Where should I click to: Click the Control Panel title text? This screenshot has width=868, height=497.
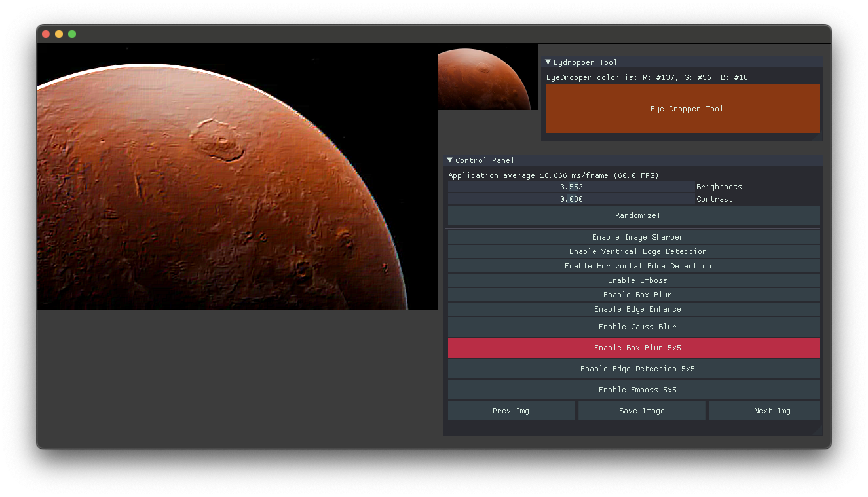(x=484, y=160)
